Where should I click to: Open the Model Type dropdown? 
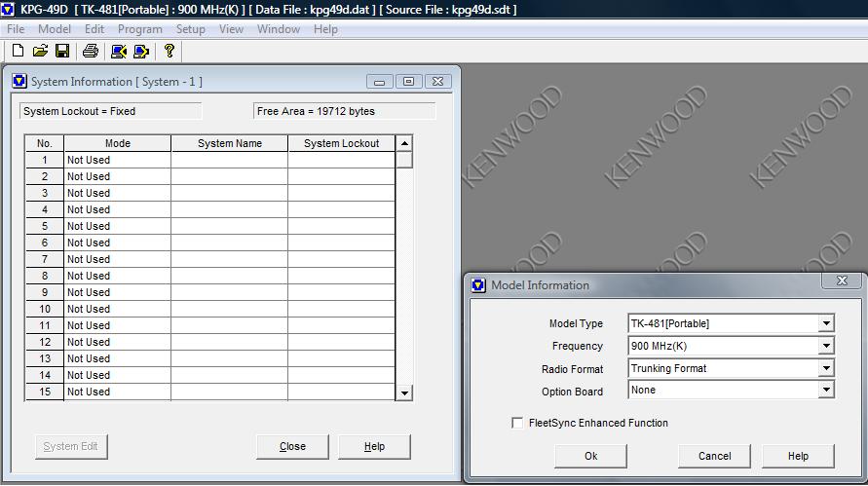(x=826, y=323)
